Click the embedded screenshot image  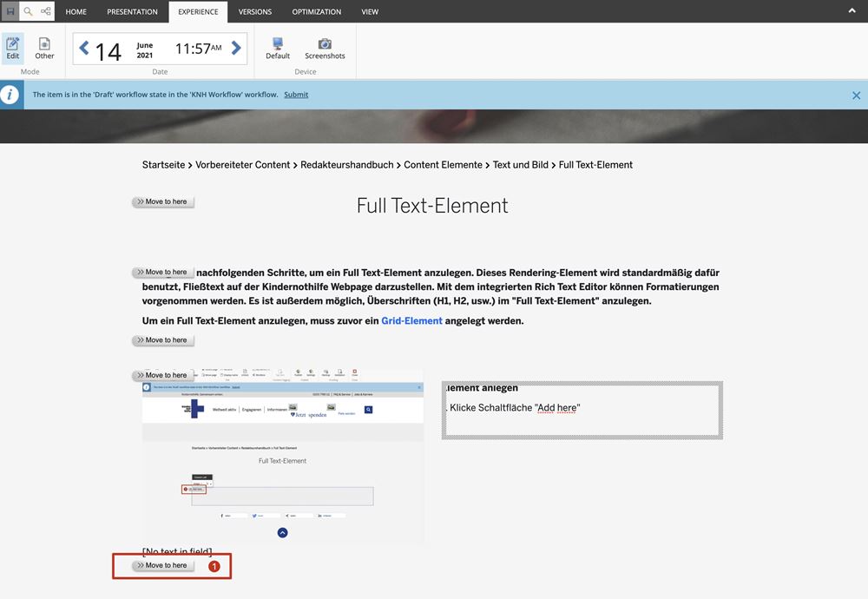[283, 456]
